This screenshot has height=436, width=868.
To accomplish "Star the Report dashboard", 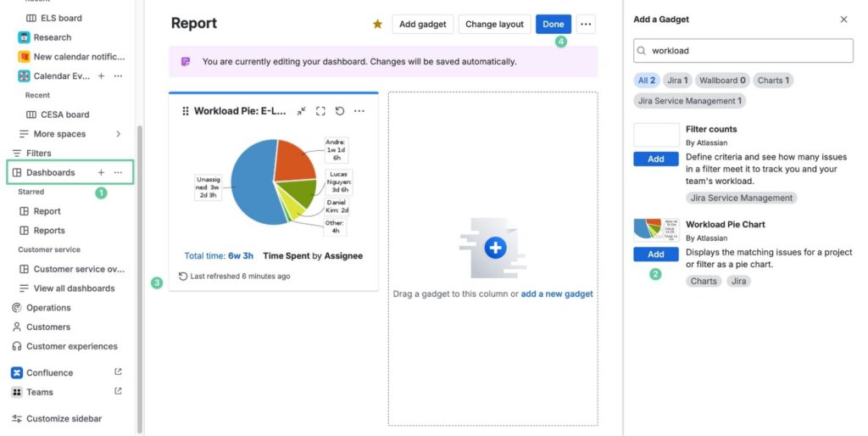I will tap(377, 24).
